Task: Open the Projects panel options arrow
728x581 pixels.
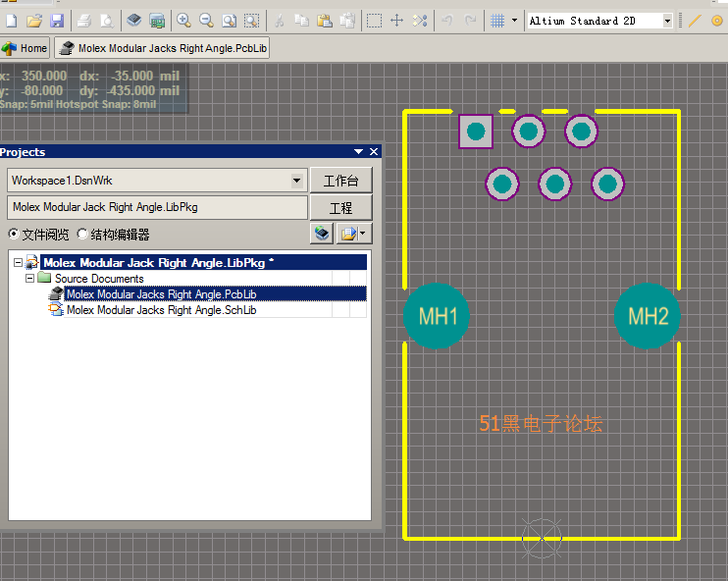Action: coord(358,152)
